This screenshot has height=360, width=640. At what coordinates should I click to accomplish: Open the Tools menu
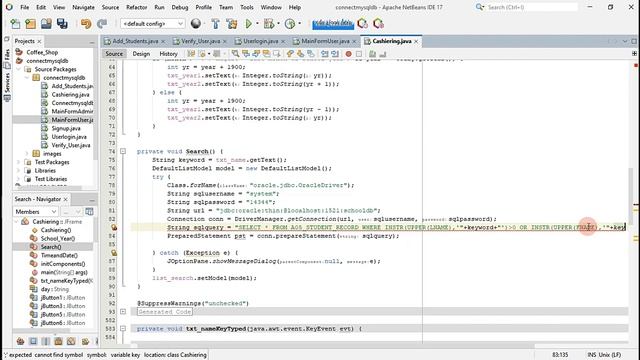point(247,7)
